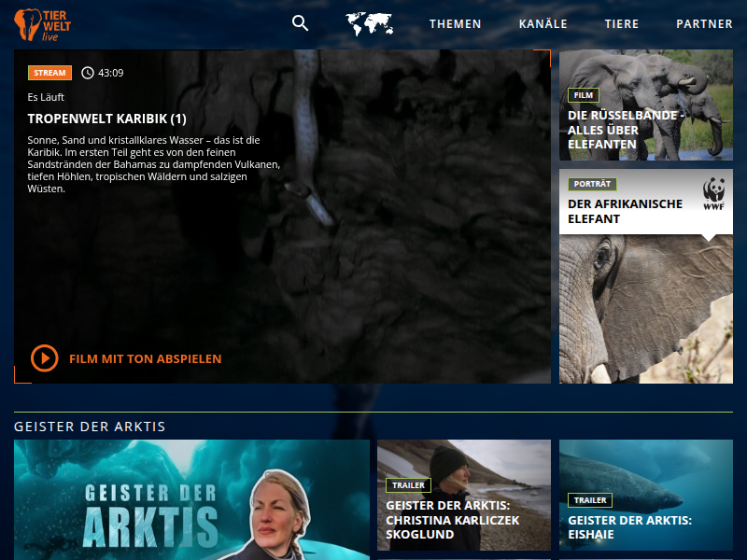Click the FILM badge on elephant card
747x560 pixels.
[x=583, y=95]
